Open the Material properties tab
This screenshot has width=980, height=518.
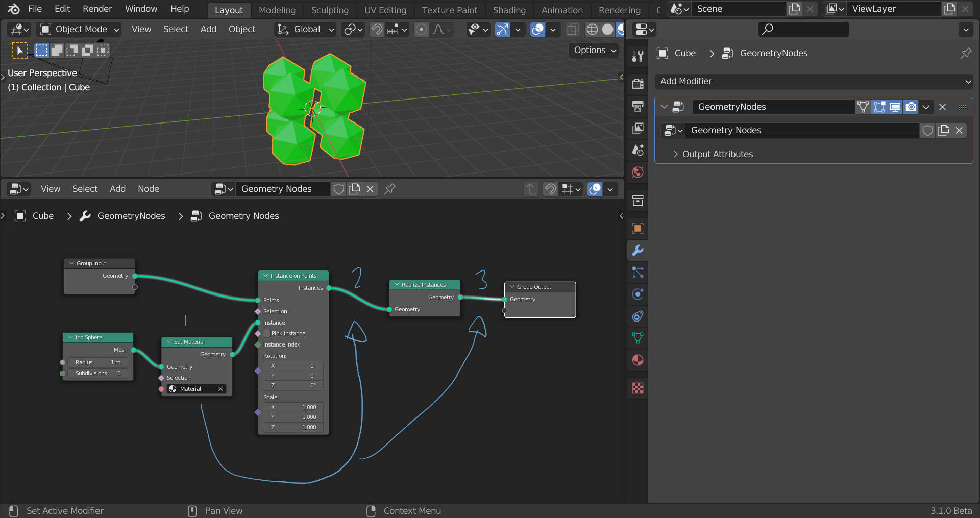click(637, 360)
